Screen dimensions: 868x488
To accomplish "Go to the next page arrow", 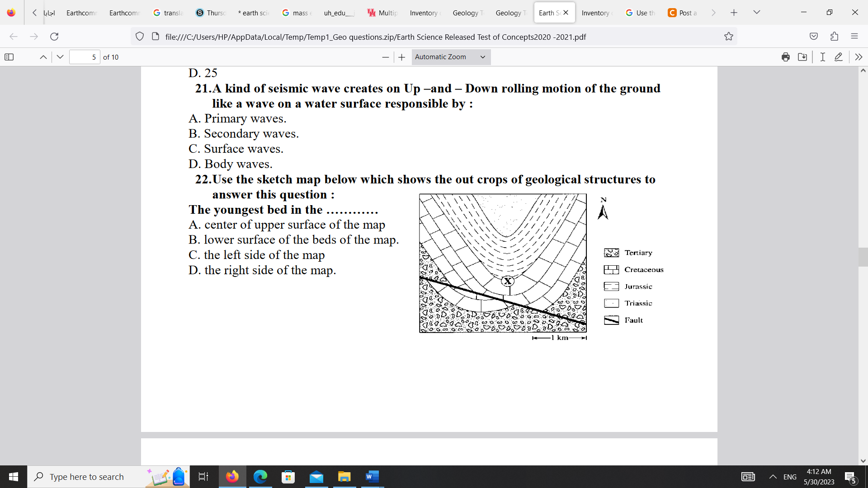I will [60, 57].
